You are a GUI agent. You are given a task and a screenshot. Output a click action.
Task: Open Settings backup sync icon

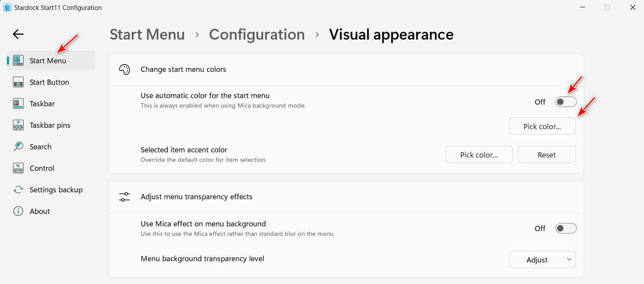point(18,190)
